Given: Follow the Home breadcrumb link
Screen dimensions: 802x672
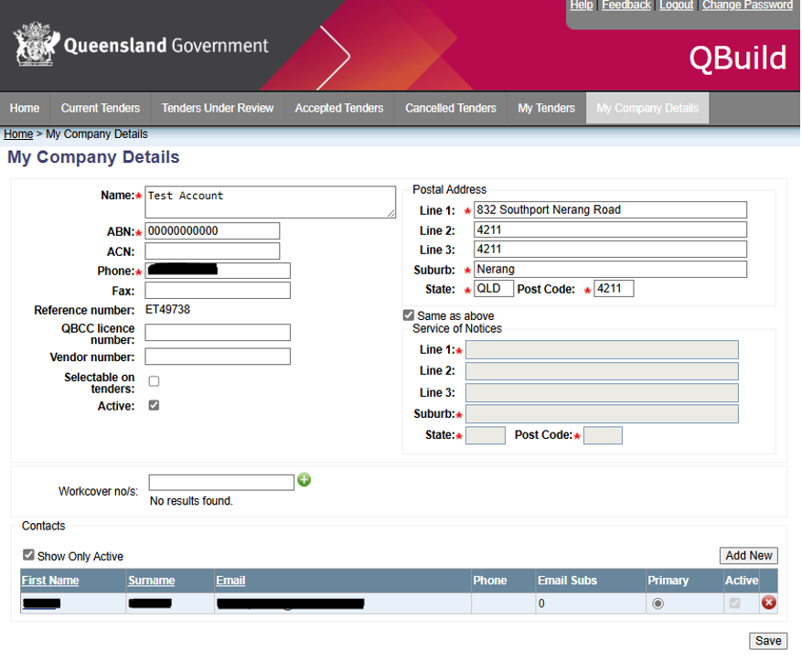Looking at the screenshot, I should pos(18,134).
